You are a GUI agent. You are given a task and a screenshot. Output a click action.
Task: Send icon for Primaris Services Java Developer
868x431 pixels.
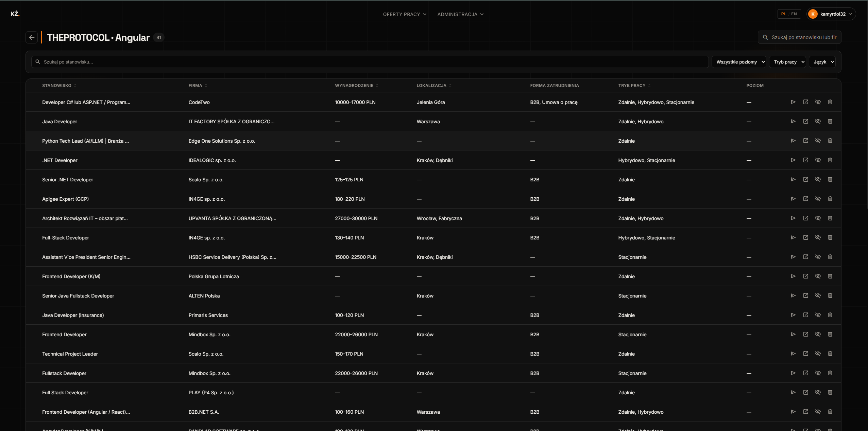[793, 315]
